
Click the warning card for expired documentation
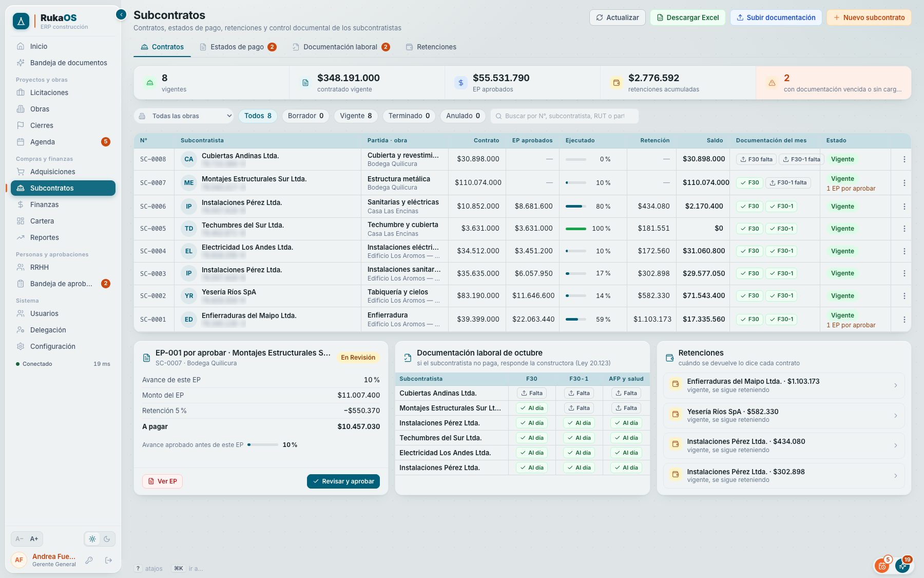pos(833,83)
